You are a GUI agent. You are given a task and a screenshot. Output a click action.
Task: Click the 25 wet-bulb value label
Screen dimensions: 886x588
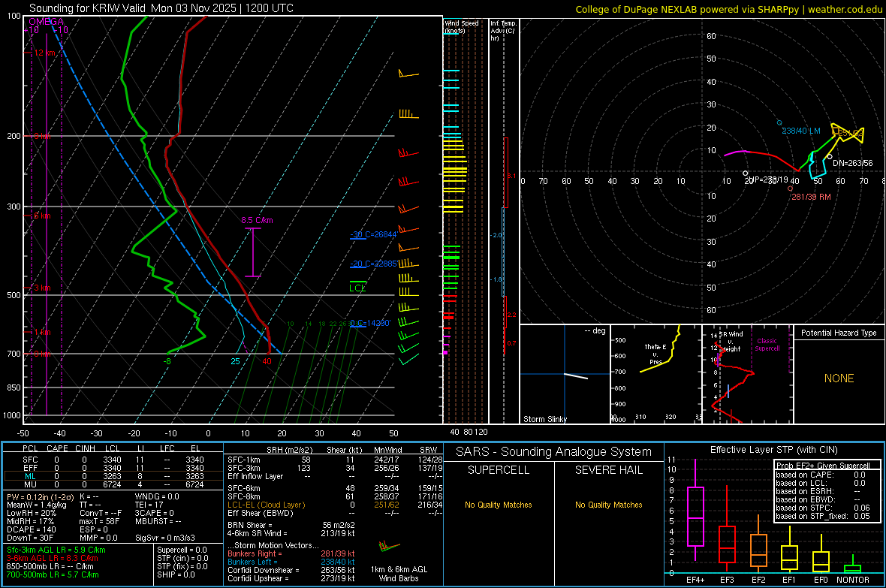click(x=235, y=361)
